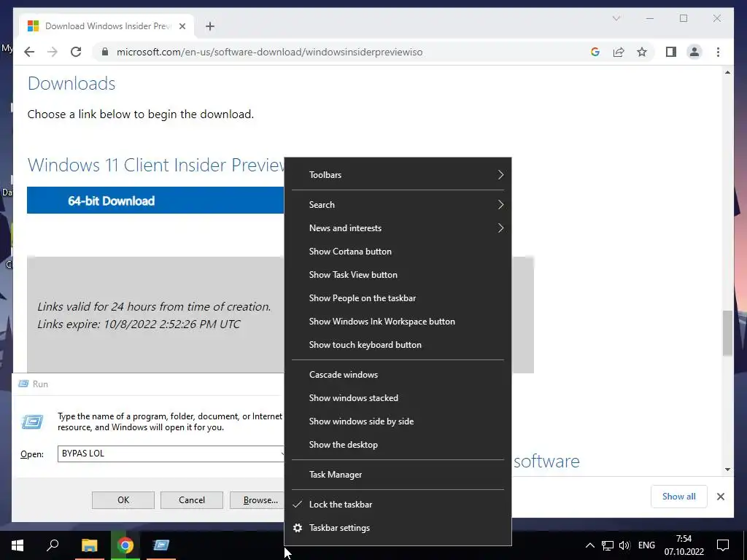Switch to Chrome via its taskbar icon

125,545
